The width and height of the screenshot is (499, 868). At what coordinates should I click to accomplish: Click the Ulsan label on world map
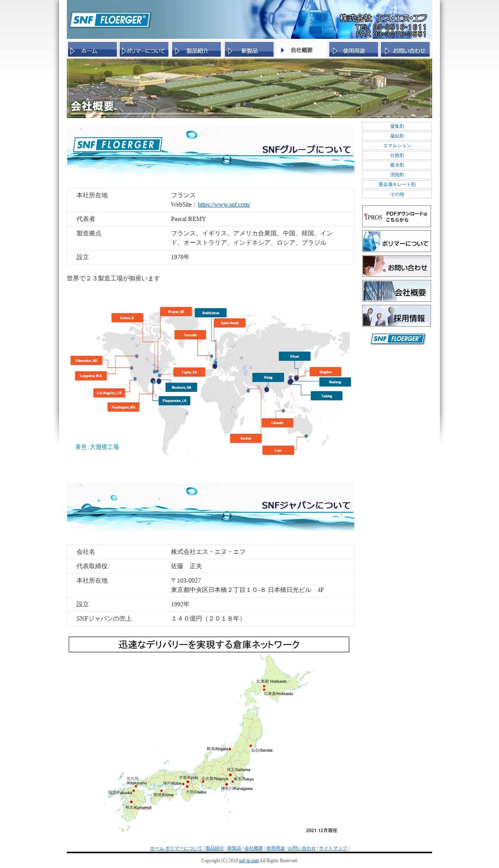(x=295, y=356)
